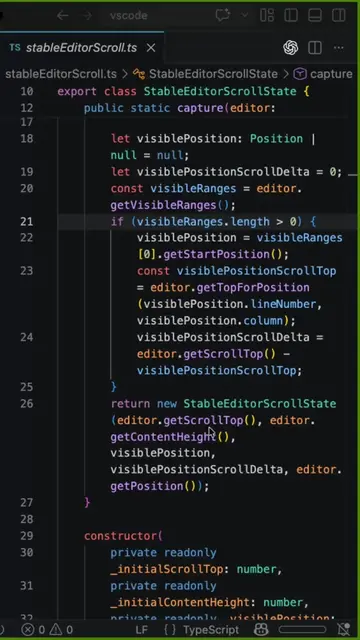Toggle the bottom panel
The image size is (360, 640).
click(315, 16)
